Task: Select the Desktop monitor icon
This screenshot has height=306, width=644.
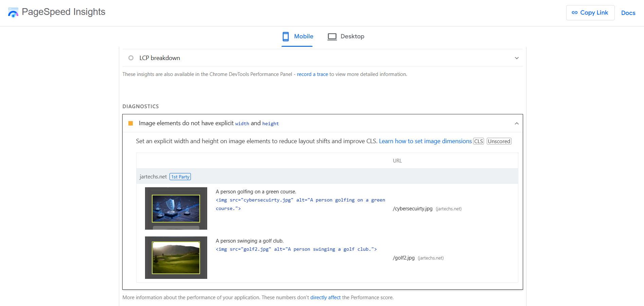Action: pos(332,36)
